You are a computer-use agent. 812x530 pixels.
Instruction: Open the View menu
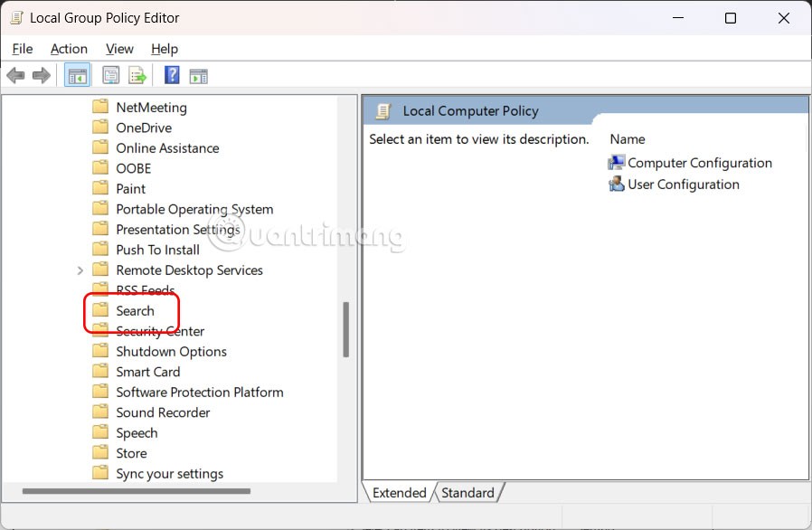(x=119, y=49)
